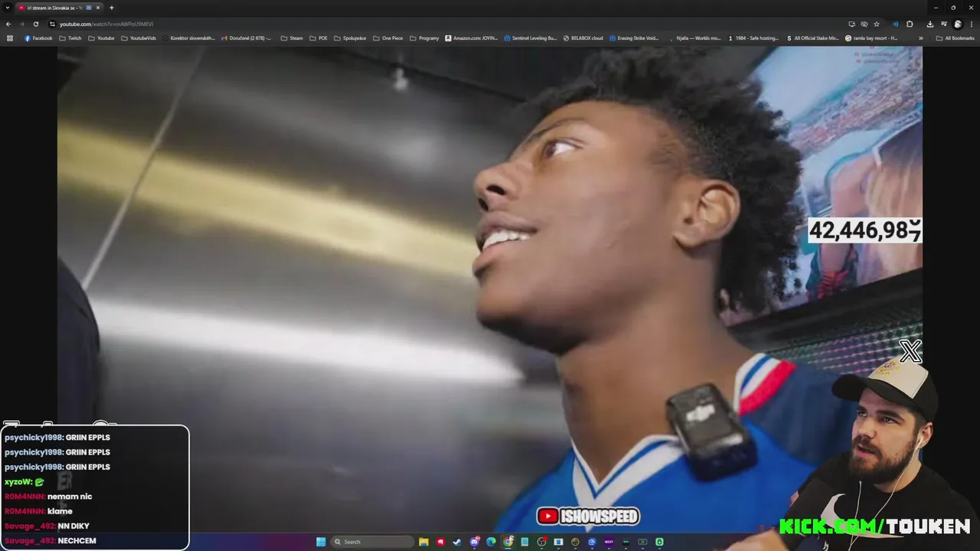Image resolution: width=980 pixels, height=551 pixels.
Task: Click chat message 'NECHCEM' by Savage_492
Action: click(x=50, y=540)
